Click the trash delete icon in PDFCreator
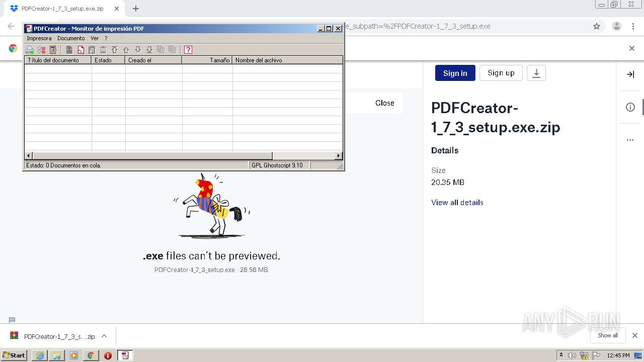644x362 pixels. click(x=103, y=50)
